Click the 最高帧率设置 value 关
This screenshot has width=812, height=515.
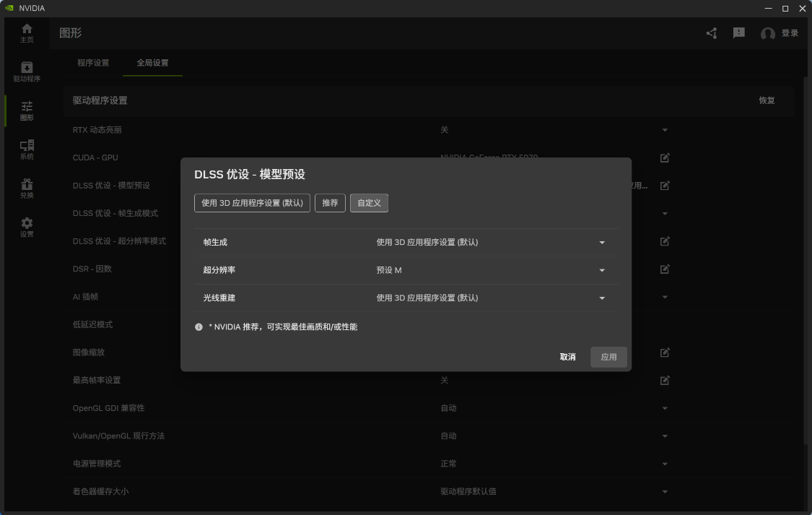click(x=445, y=381)
